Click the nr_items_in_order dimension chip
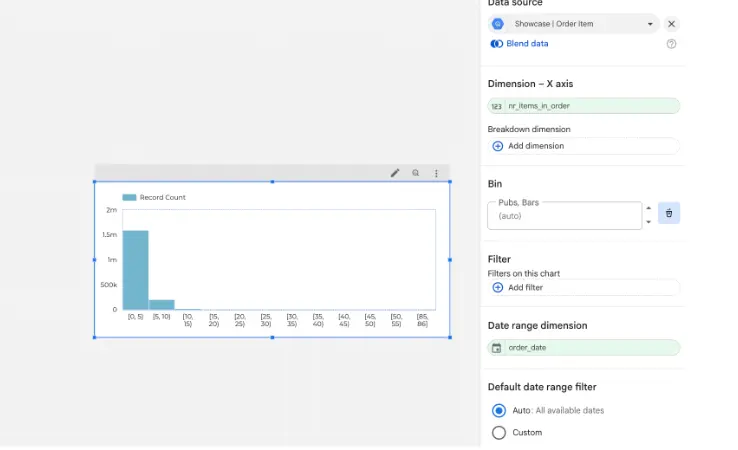 tap(584, 106)
